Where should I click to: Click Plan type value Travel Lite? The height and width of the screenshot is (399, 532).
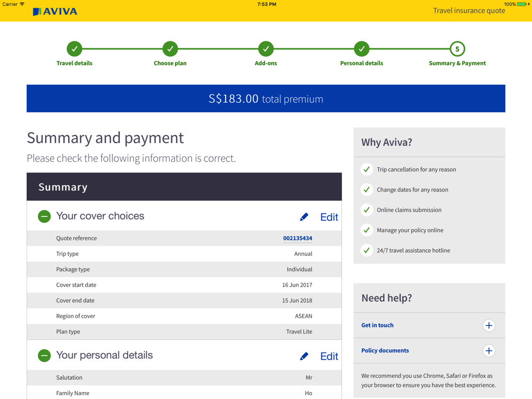pyautogui.click(x=299, y=332)
